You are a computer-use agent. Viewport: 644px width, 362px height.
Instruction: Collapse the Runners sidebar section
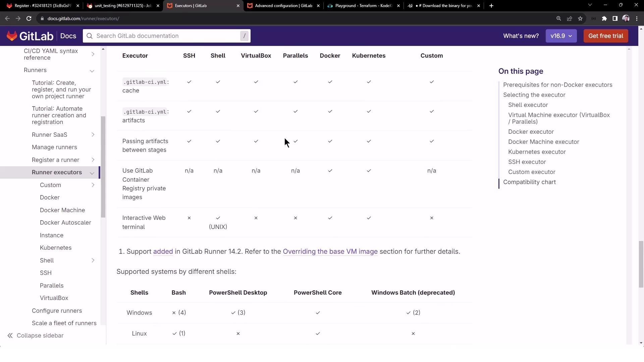coord(92,70)
